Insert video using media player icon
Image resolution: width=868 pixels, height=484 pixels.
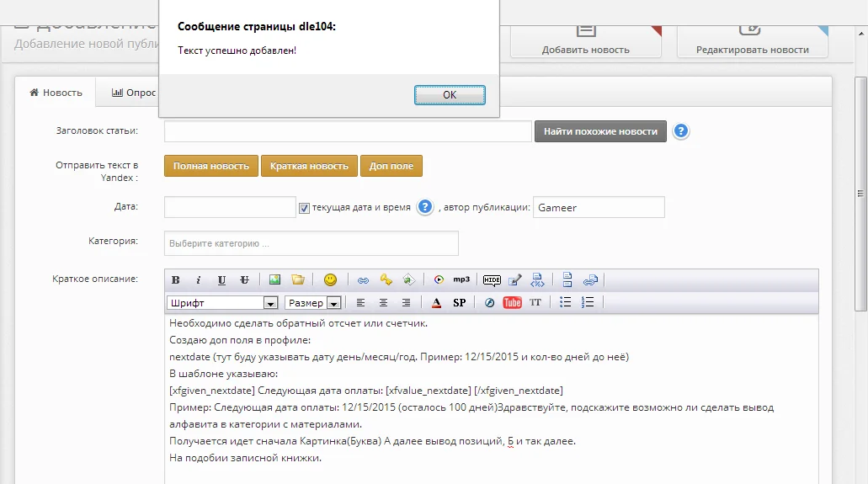439,279
